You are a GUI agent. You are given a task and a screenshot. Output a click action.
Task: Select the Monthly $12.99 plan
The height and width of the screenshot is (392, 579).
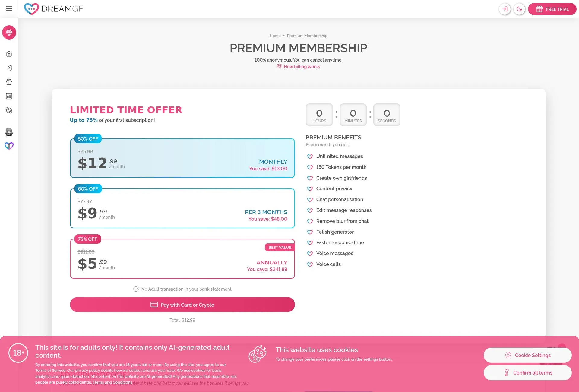click(182, 158)
